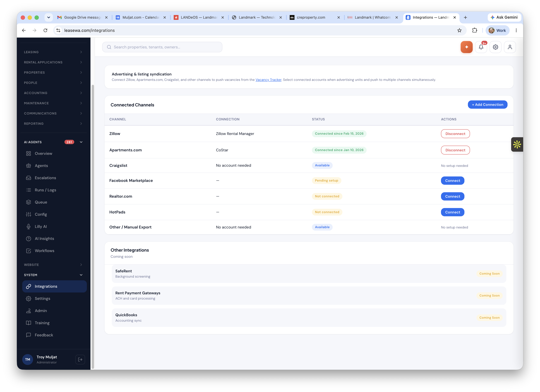Open the settings gear in the top bar
The height and width of the screenshot is (392, 540).
(x=496, y=47)
